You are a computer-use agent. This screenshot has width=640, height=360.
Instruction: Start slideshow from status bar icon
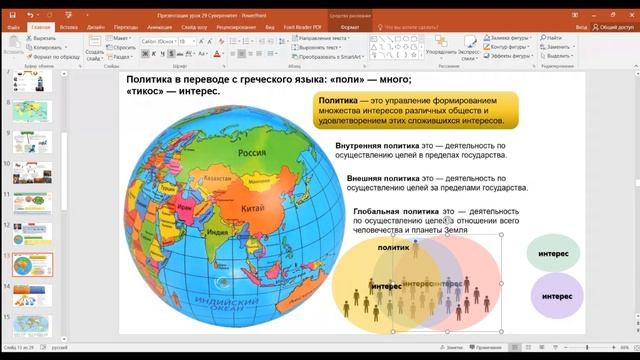pyautogui.click(x=555, y=347)
